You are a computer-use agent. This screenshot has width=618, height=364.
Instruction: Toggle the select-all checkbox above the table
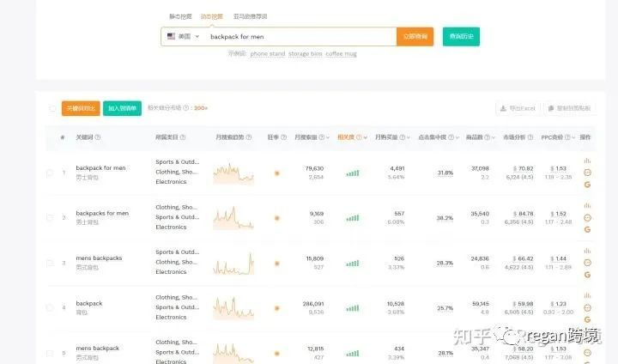point(52,108)
